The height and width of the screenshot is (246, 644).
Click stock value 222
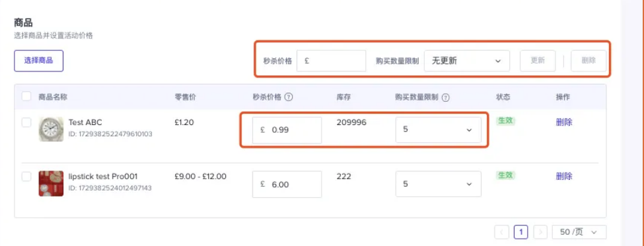pyautogui.click(x=343, y=177)
